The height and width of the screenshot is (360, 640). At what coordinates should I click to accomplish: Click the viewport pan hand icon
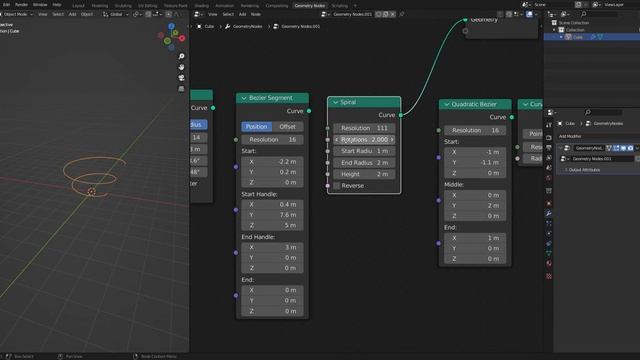(181, 67)
